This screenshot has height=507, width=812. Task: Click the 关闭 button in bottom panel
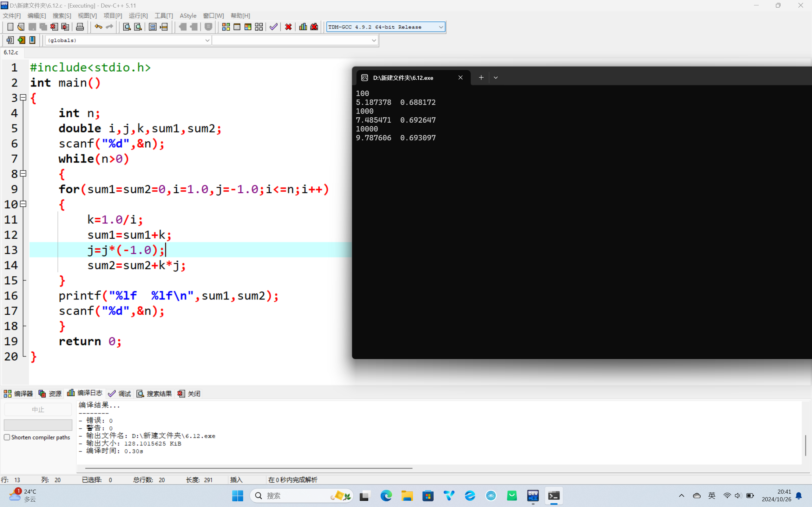tap(189, 393)
